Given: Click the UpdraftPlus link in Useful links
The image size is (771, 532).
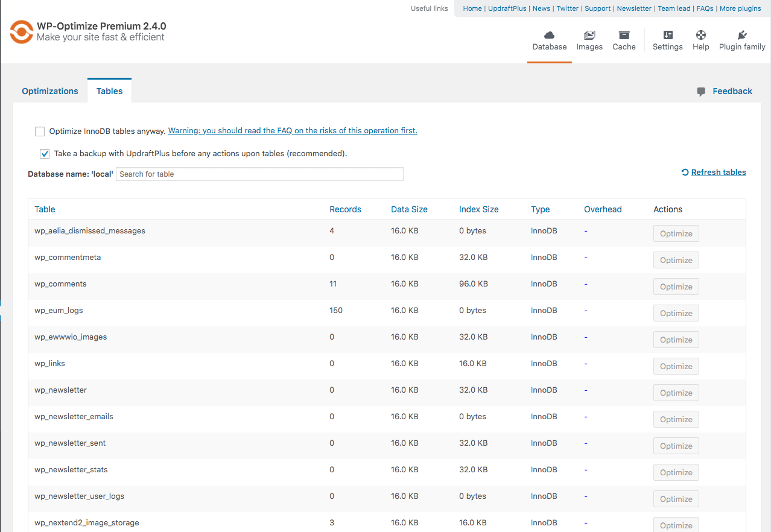Looking at the screenshot, I should [x=507, y=8].
